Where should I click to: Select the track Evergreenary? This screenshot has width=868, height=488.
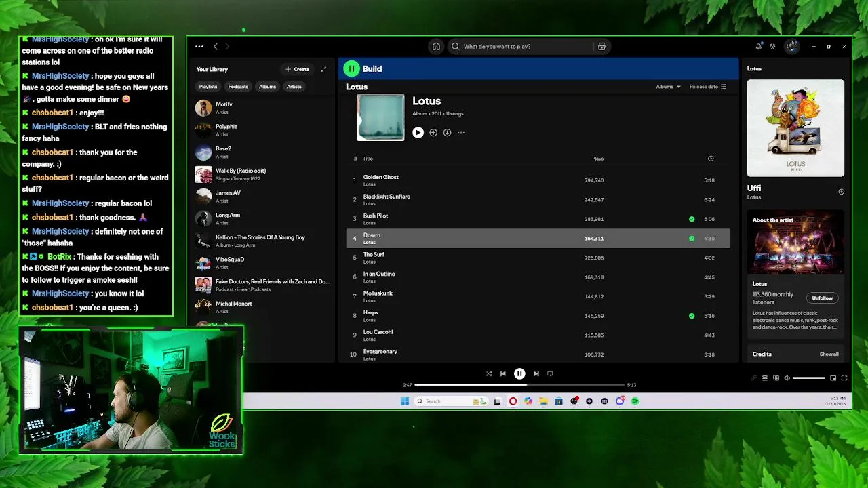pos(538,354)
